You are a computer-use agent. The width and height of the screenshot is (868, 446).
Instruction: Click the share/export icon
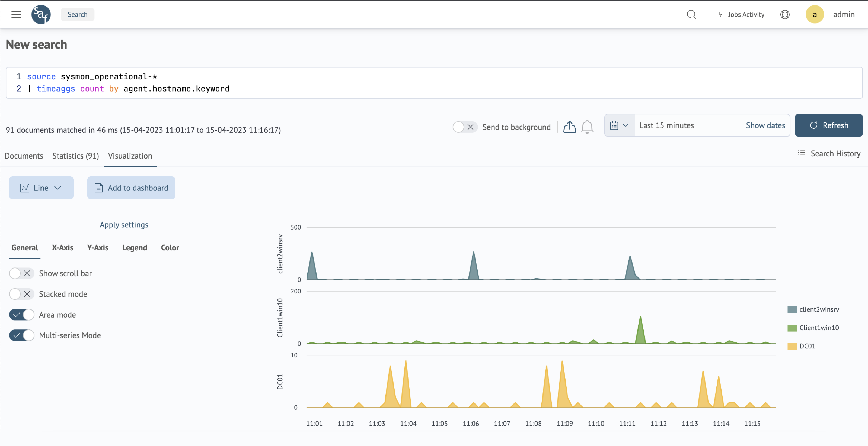coord(569,127)
